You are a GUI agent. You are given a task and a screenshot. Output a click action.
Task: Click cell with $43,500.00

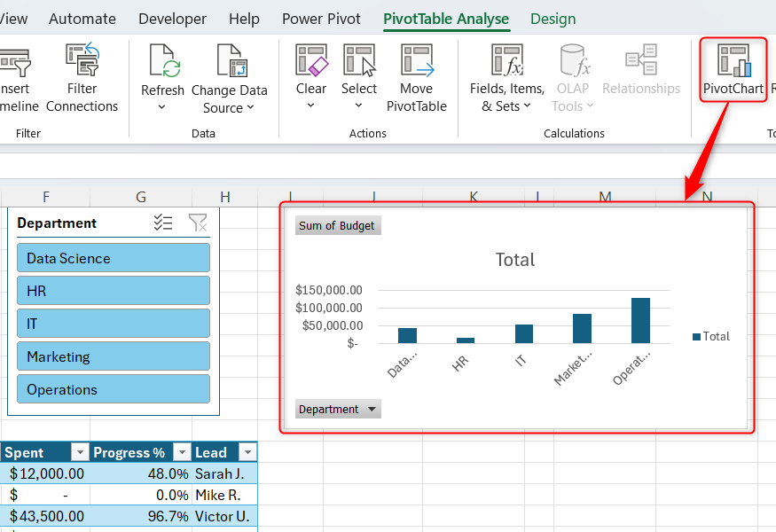click(45, 516)
